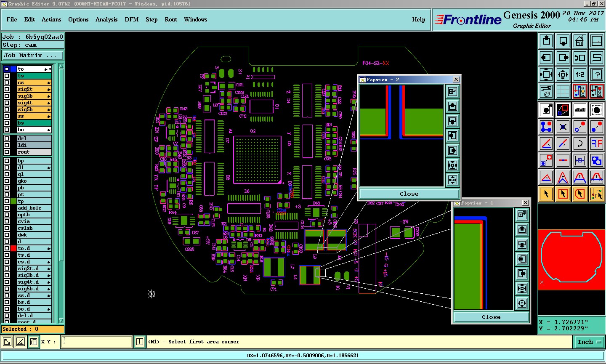Viewport: 606px width, 364px height.
Task: Toggle the grid display icon
Action: click(563, 91)
